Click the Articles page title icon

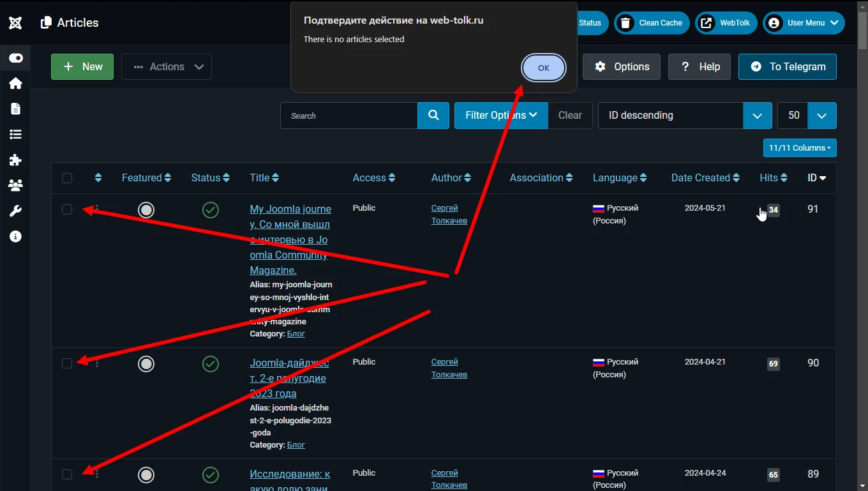[x=46, y=23]
